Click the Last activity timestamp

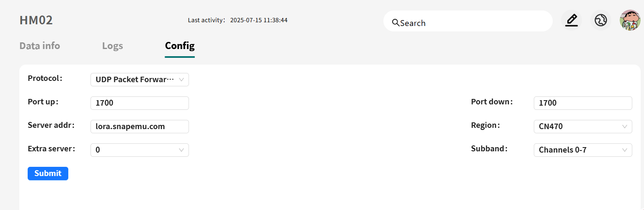tap(259, 20)
